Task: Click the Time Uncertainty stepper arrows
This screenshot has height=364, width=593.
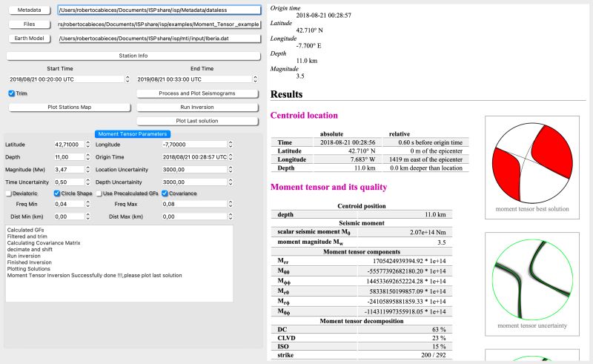Action: pos(87,182)
